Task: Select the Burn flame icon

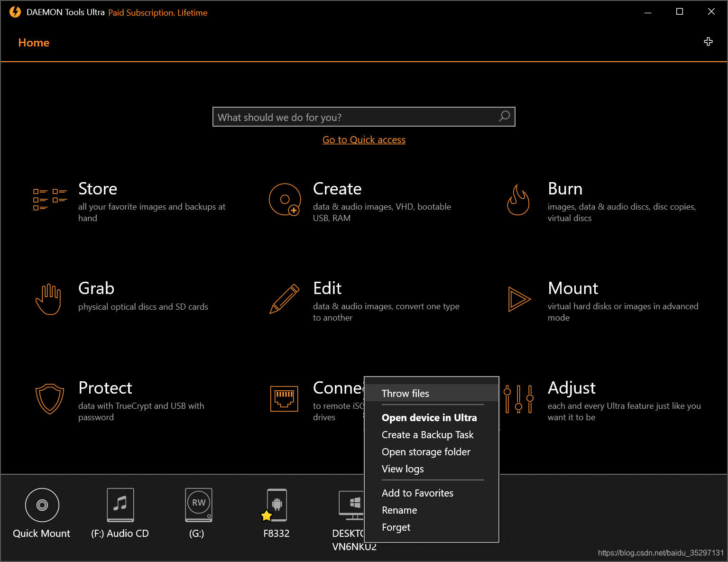Action: click(x=518, y=200)
